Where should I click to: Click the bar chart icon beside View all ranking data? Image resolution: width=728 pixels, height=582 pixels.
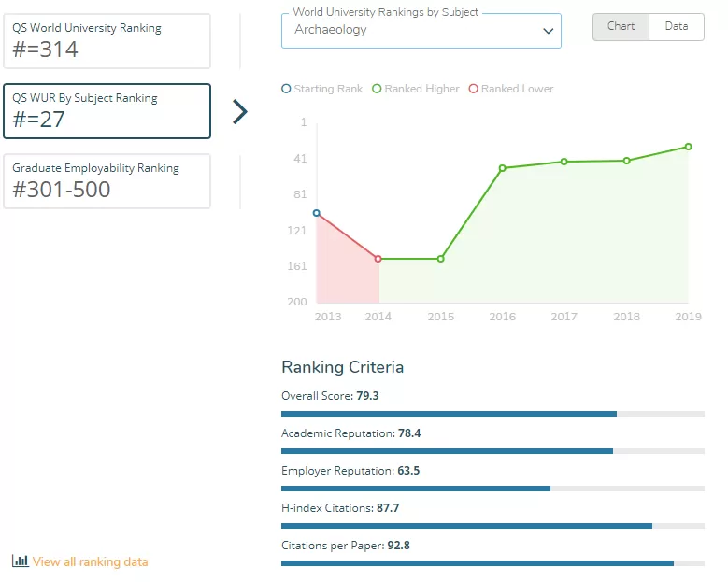[x=20, y=561]
